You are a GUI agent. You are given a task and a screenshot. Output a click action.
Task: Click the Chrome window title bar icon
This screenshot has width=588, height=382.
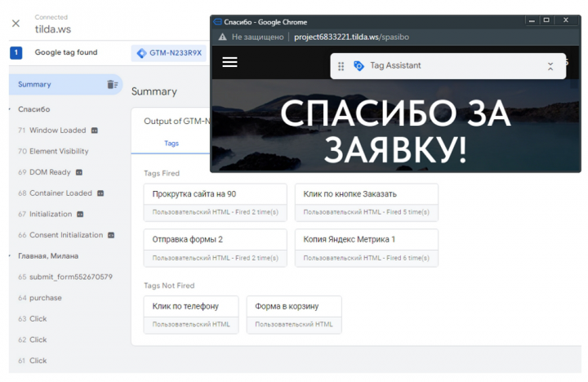point(217,22)
